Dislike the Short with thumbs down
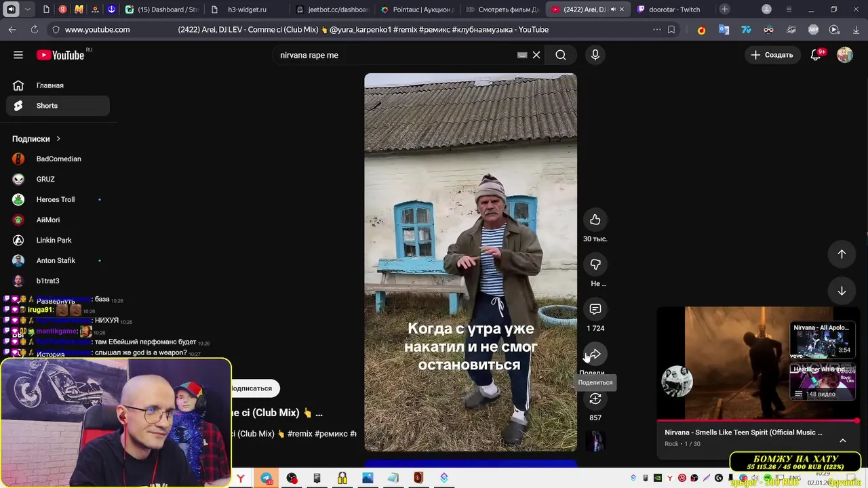868x488 pixels. 595,264
